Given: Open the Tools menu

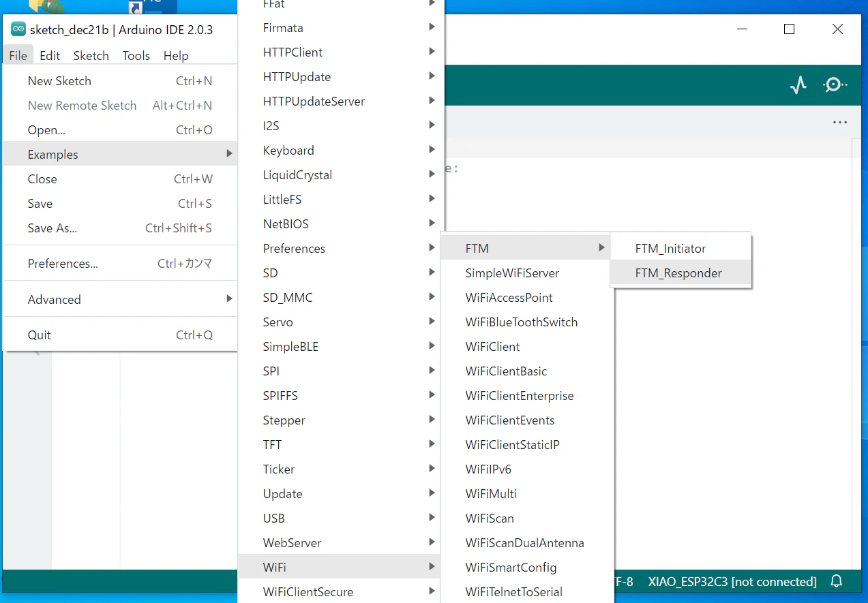Looking at the screenshot, I should point(136,55).
